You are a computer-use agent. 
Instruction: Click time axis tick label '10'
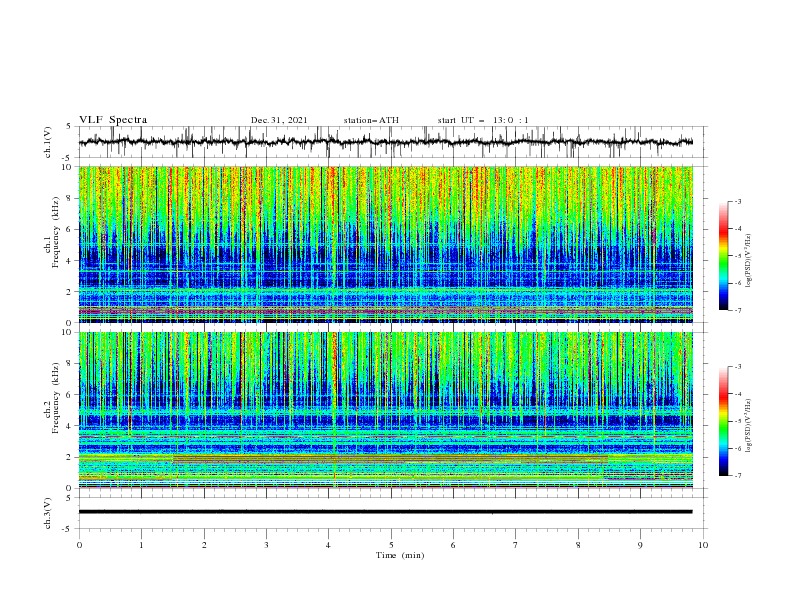703,545
